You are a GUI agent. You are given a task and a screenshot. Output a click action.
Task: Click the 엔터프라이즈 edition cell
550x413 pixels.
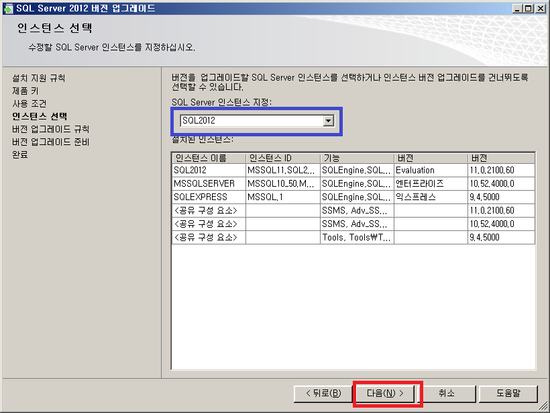pyautogui.click(x=430, y=184)
